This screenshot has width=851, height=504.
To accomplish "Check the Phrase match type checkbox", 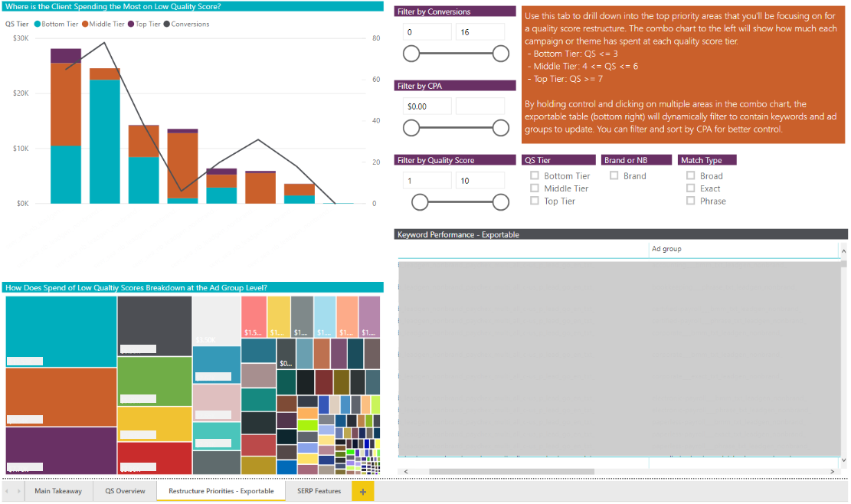I will point(691,201).
